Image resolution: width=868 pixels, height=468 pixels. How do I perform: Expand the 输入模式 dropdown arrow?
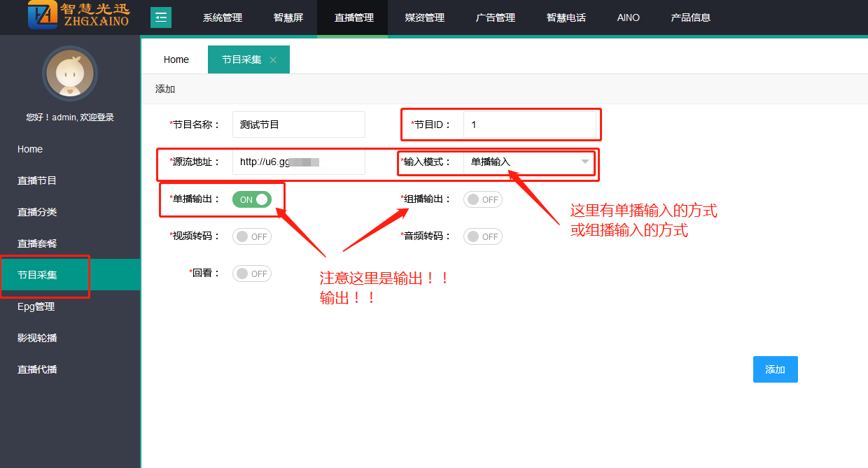pos(584,162)
